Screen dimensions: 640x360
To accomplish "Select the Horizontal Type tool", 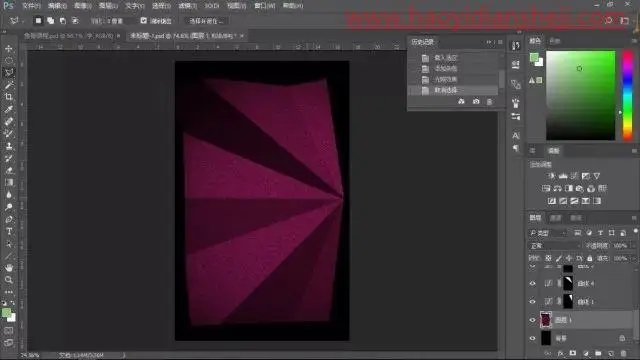I will pos(9,231).
